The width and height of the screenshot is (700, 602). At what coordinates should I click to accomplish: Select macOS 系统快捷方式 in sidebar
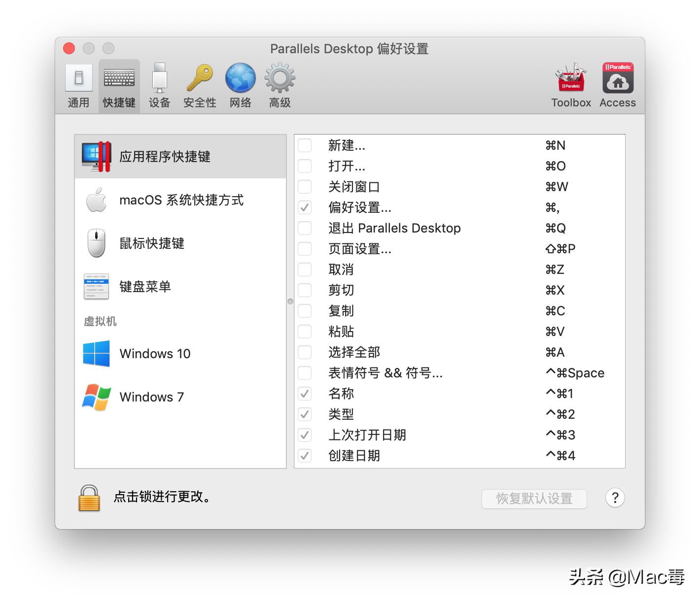click(x=180, y=200)
